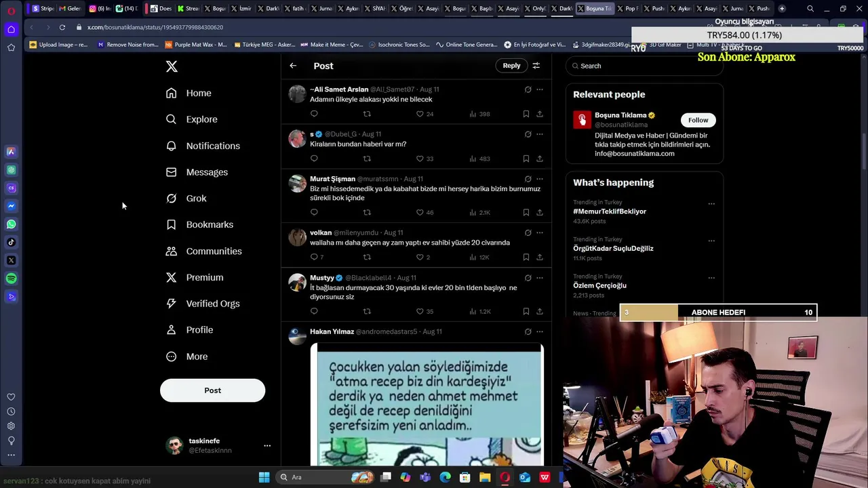Open WhatsApp in the Opera sidebar
The image size is (868, 488).
tap(11, 224)
